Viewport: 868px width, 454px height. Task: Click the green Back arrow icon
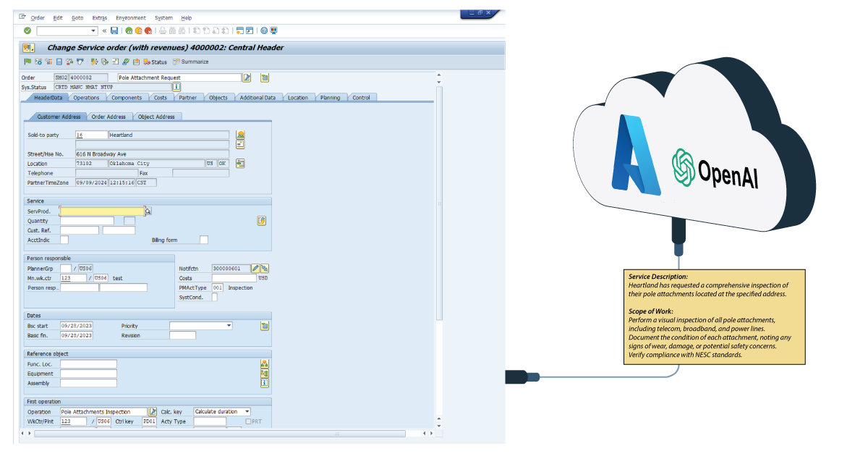point(129,30)
